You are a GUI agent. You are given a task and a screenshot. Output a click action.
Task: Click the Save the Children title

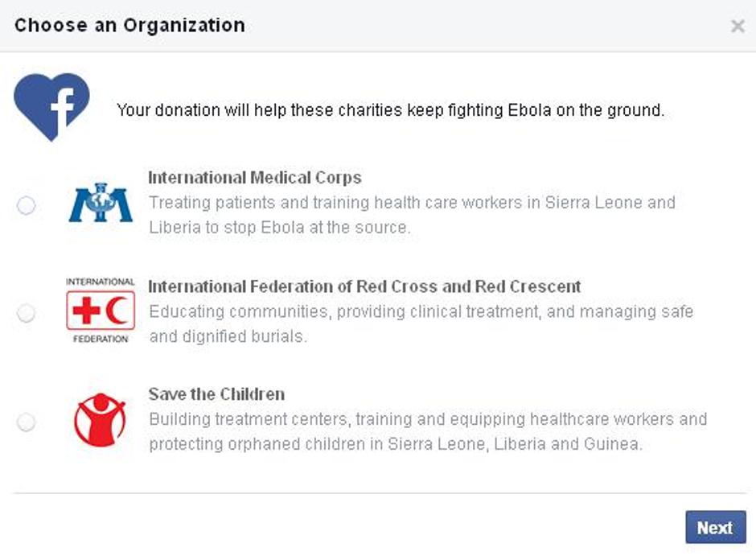click(216, 394)
